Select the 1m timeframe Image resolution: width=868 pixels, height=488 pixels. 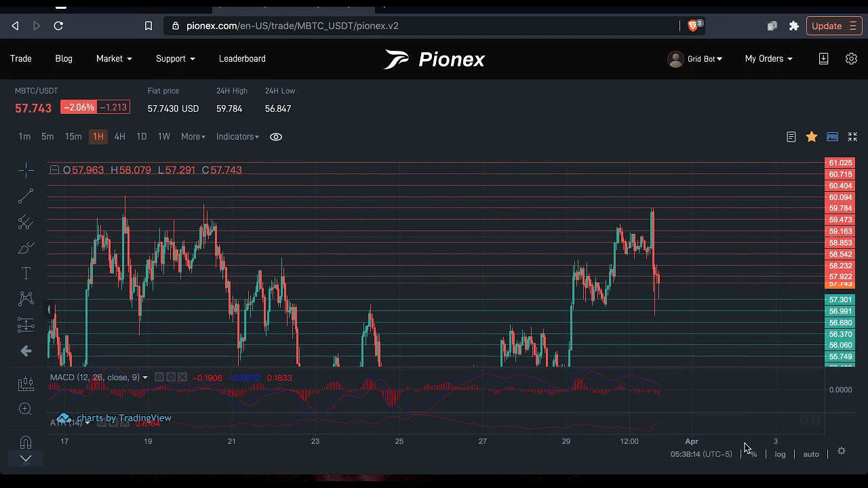(x=24, y=137)
